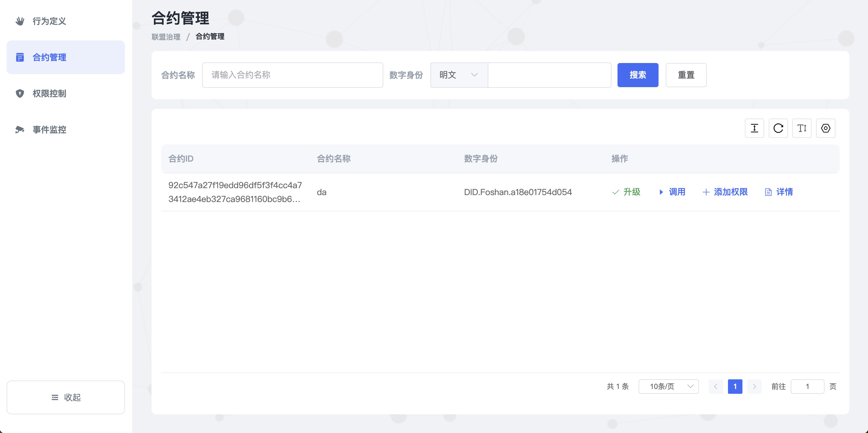Go to 事件监控 menu item
The image size is (868, 433).
(x=49, y=130)
